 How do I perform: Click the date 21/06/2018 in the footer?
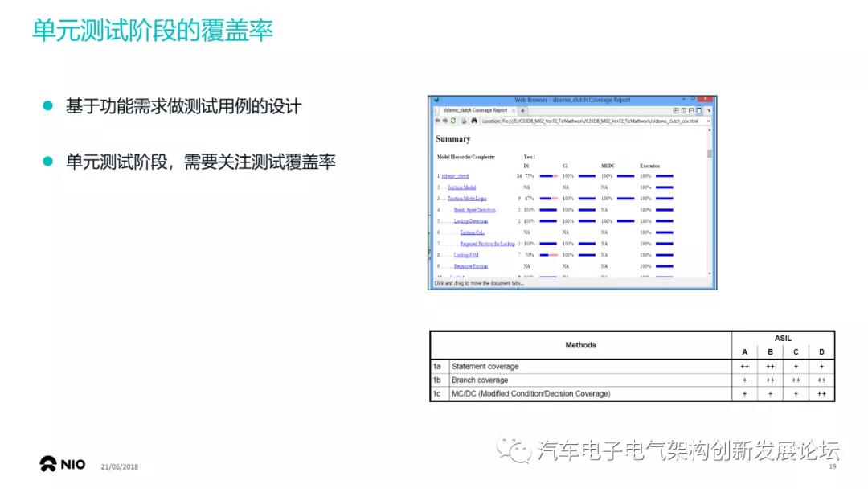(120, 466)
